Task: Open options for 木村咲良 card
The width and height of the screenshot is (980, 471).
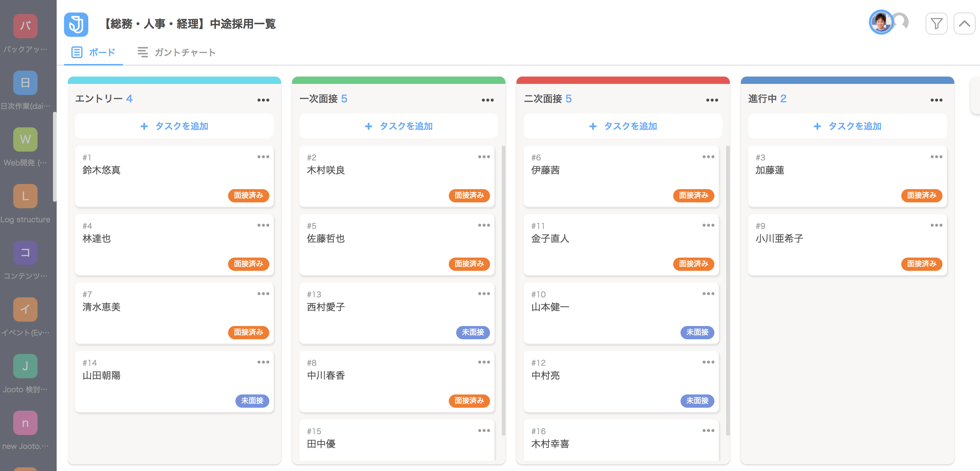Action: click(x=484, y=157)
